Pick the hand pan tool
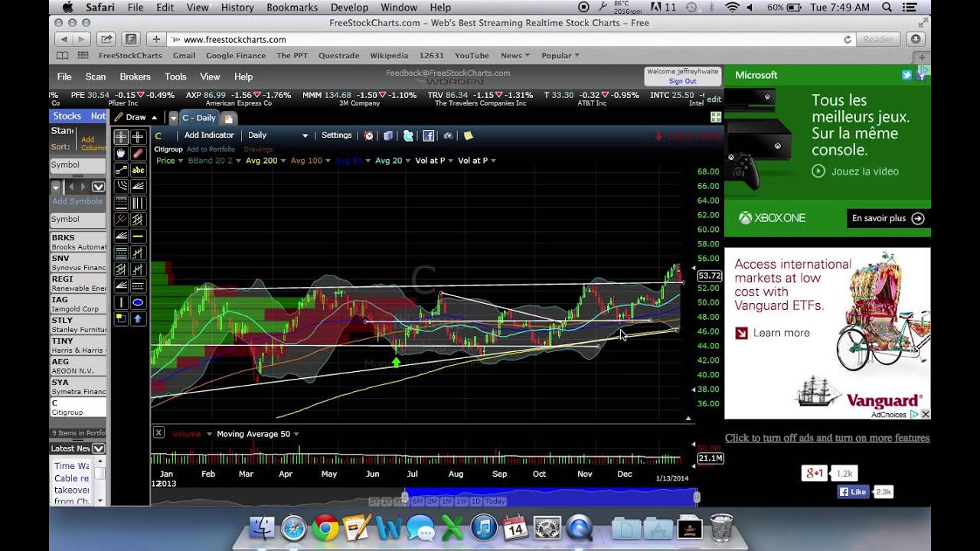The image size is (980, 551). (x=122, y=153)
